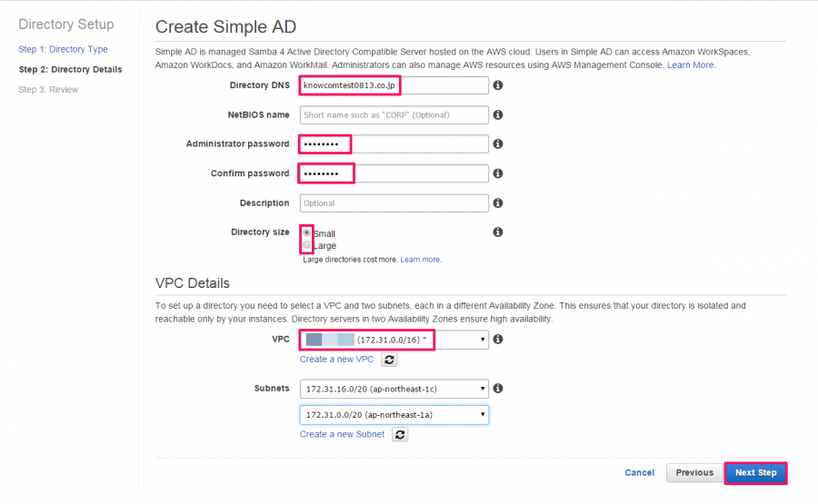
Task: Click the info icon beside Subnets
Action: click(498, 389)
